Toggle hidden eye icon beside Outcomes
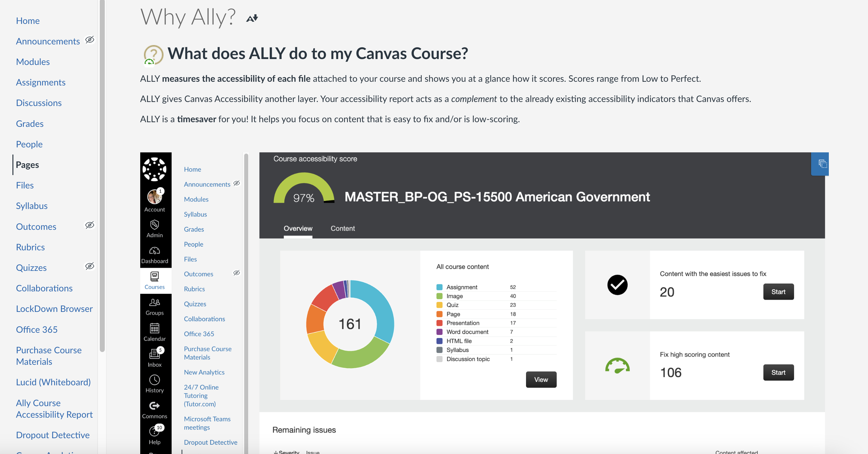The width and height of the screenshot is (868, 454). [90, 225]
